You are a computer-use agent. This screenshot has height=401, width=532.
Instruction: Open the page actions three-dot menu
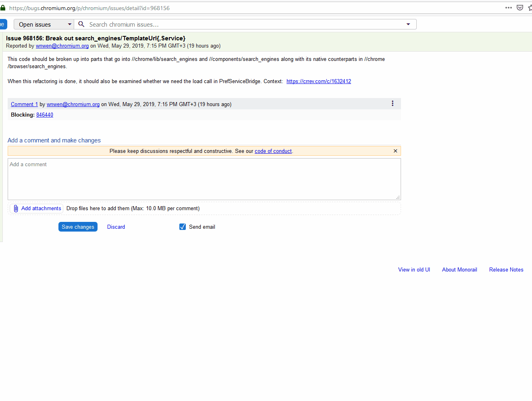coord(508,8)
